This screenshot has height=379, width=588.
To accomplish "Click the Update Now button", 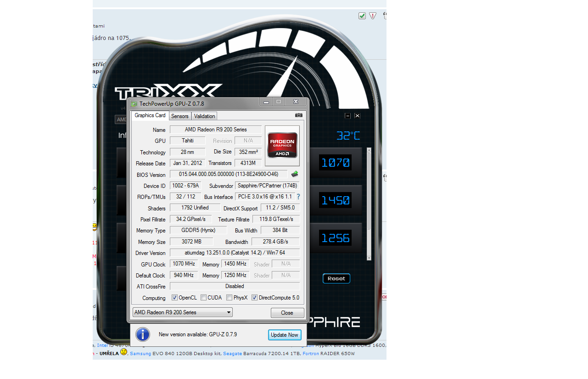I will click(285, 335).
